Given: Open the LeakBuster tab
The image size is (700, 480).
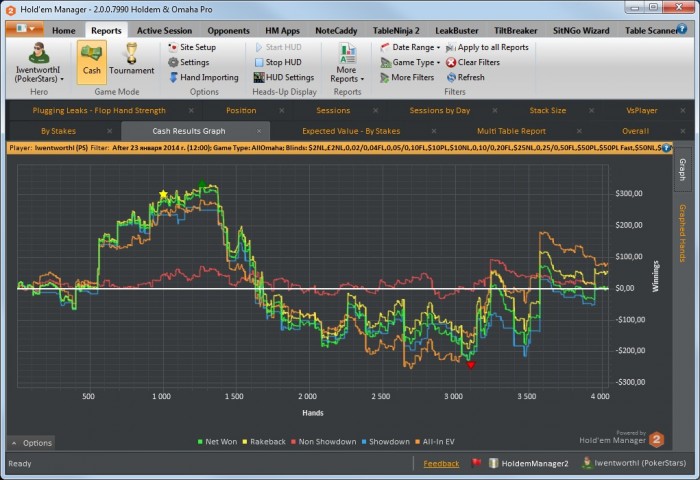Looking at the screenshot, I should pos(457,31).
